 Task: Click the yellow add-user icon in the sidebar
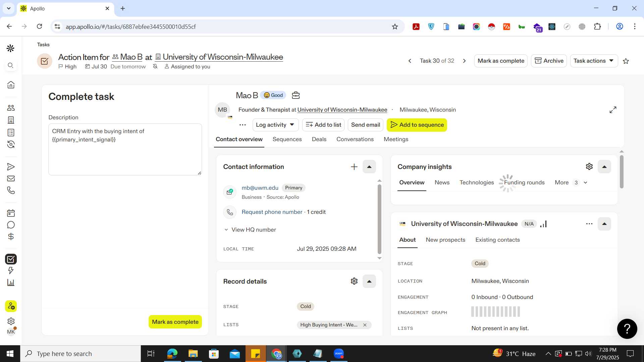(11, 306)
